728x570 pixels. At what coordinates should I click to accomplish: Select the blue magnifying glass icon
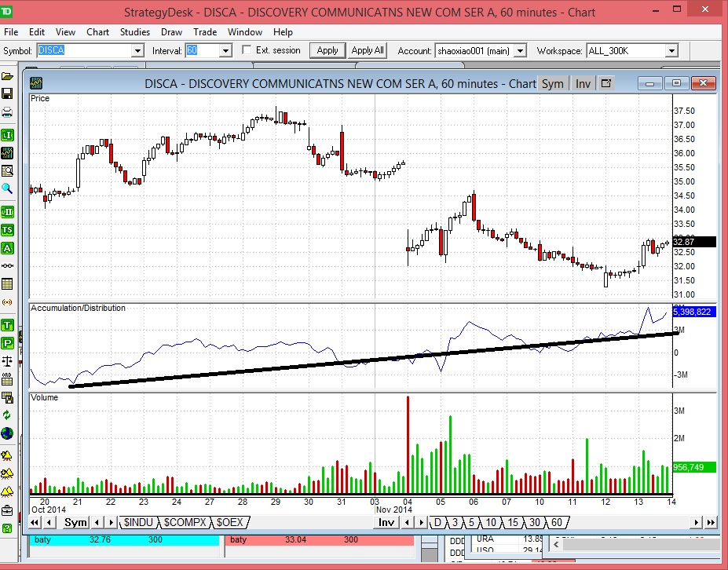click(7, 188)
